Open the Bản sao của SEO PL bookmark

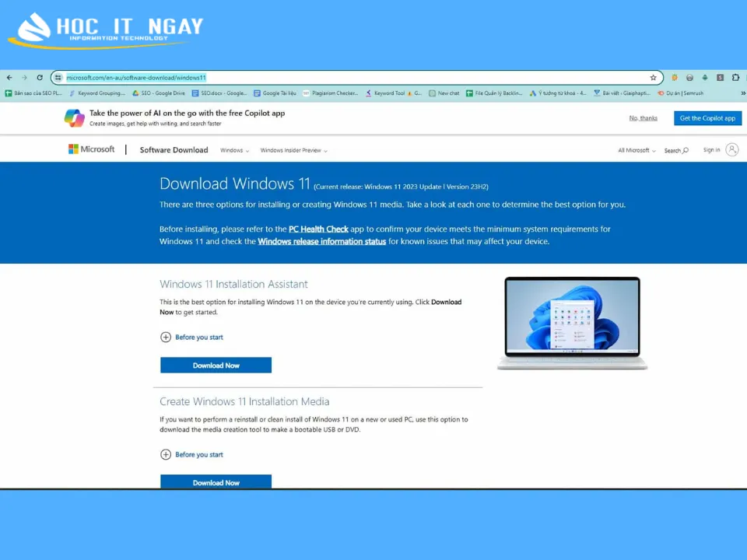tap(33, 93)
